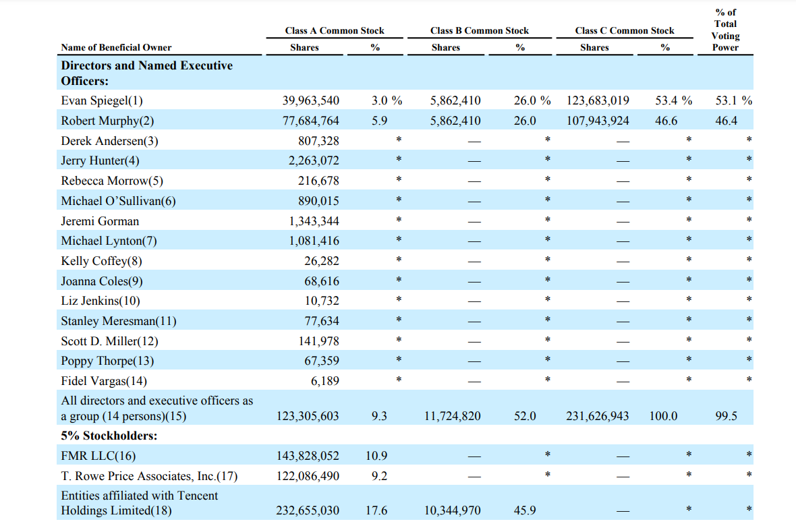Viewport: 796px width, 532px height.
Task: Click 'Rebecca Morrow(5)'
Action: (112, 181)
